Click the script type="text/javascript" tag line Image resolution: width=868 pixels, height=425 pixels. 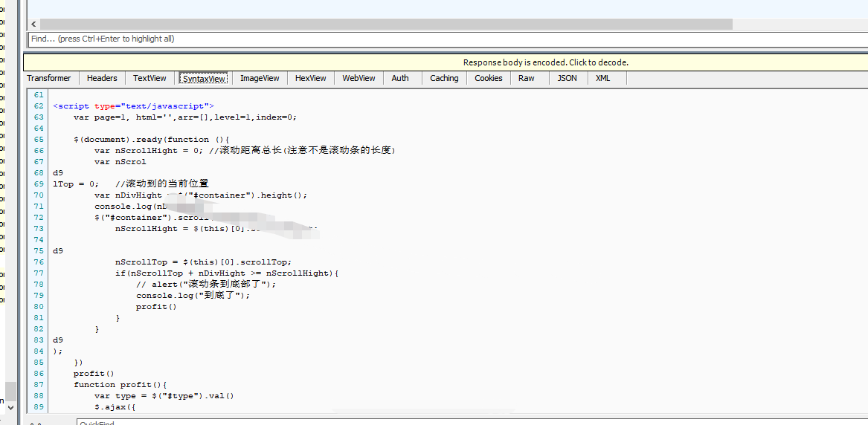(133, 106)
